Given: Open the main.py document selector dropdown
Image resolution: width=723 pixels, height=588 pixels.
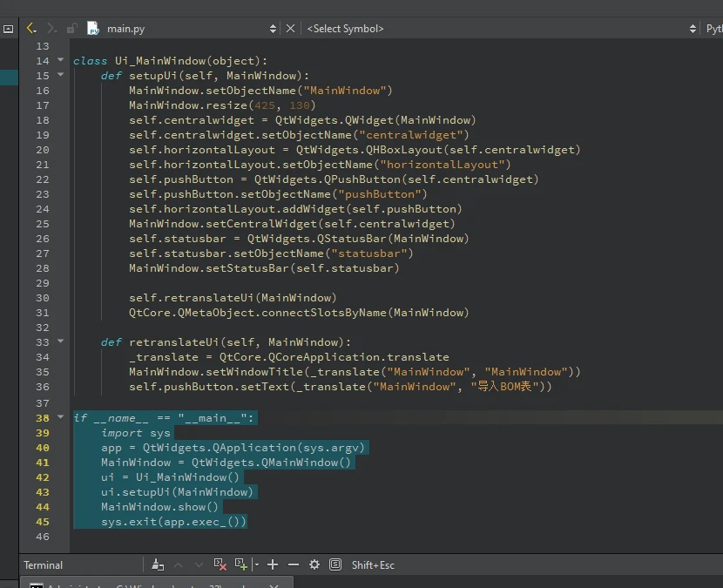Looking at the screenshot, I should pyautogui.click(x=273, y=29).
